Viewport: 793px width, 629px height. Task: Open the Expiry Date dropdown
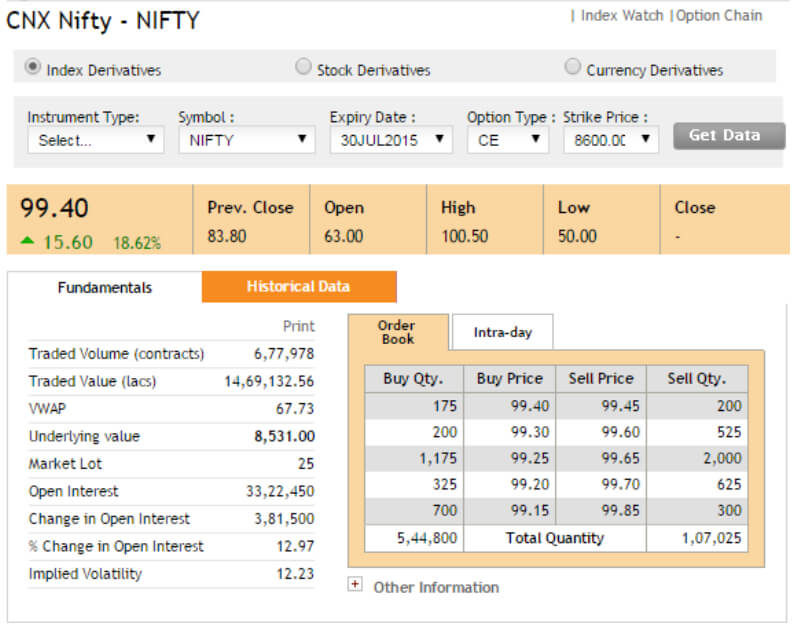(391, 140)
